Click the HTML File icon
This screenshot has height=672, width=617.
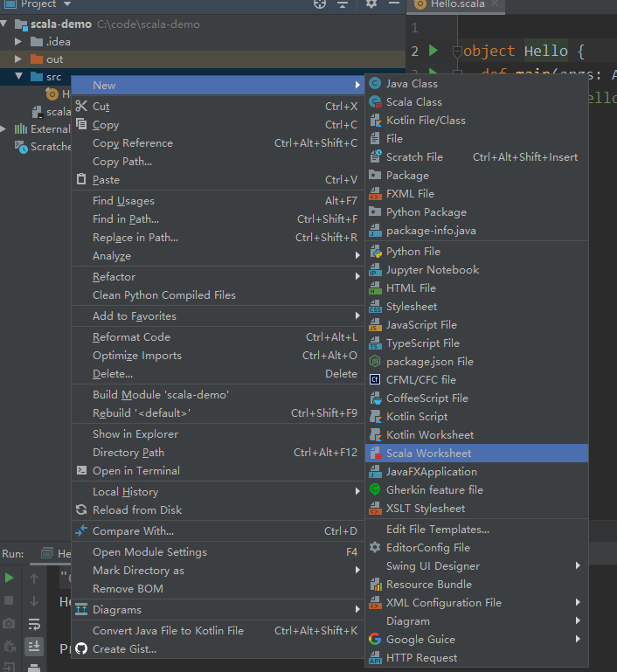[x=375, y=288]
